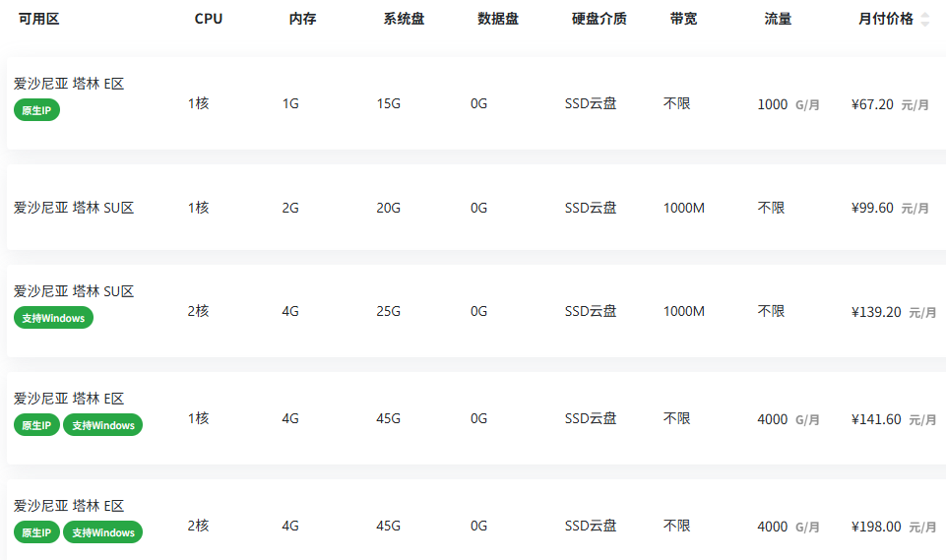Click the sort arrows beside 月付价格
Screen dimensions: 946x560
(x=924, y=20)
